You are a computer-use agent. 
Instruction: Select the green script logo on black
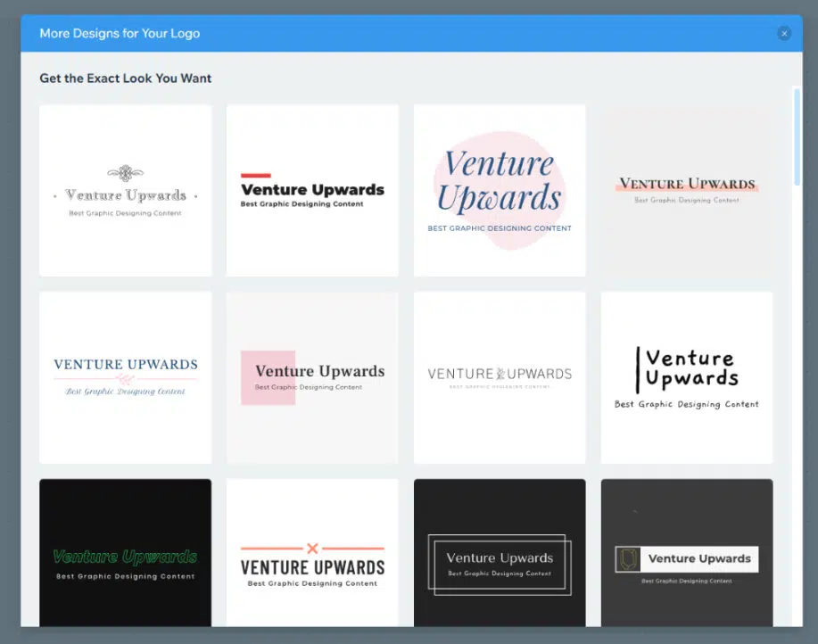(x=126, y=557)
